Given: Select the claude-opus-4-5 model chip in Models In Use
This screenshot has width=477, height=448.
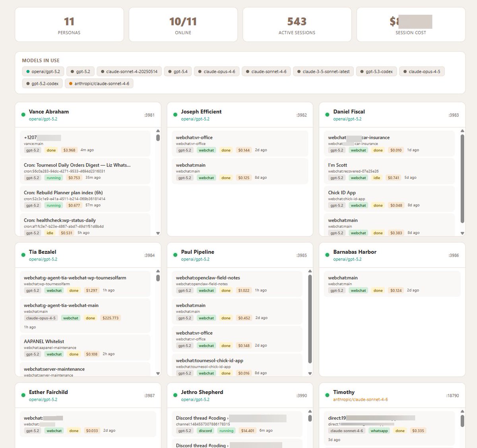Looking at the screenshot, I should (x=421, y=71).
